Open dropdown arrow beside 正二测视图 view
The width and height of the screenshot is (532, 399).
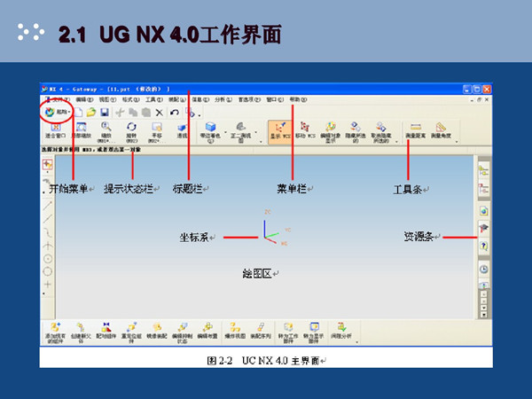click(x=256, y=132)
